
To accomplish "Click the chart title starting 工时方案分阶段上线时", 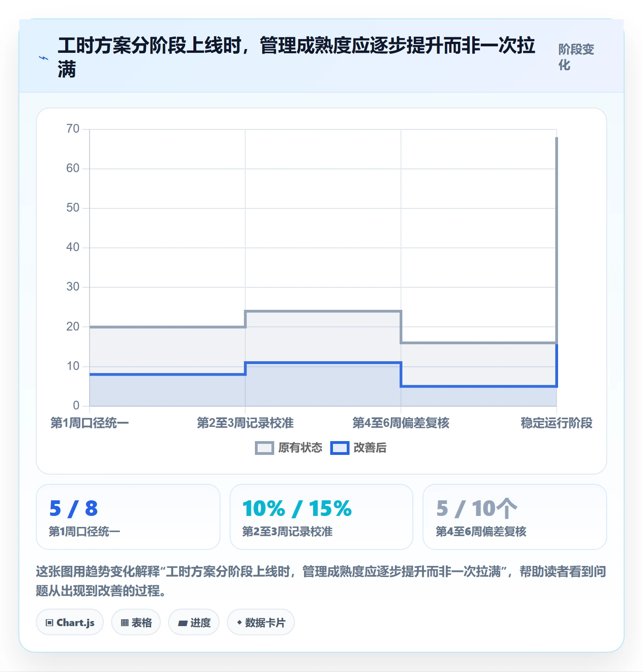I will tap(297, 57).
